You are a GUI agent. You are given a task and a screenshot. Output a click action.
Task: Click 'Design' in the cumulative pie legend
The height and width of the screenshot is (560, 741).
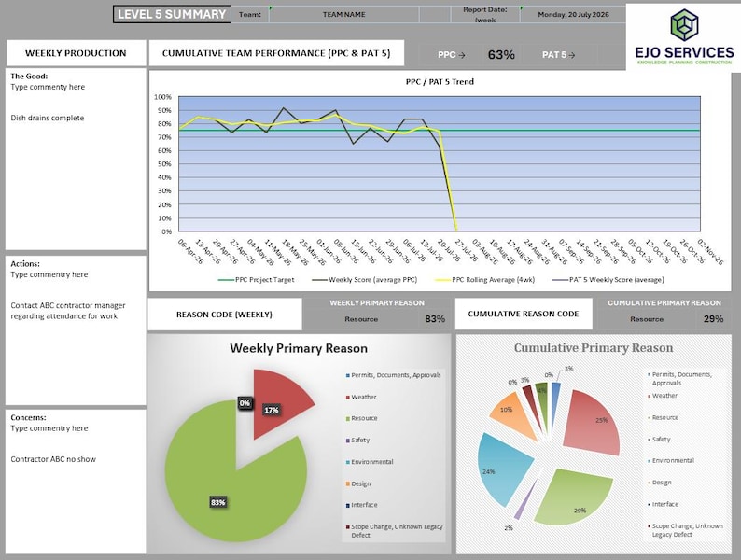tap(659, 483)
